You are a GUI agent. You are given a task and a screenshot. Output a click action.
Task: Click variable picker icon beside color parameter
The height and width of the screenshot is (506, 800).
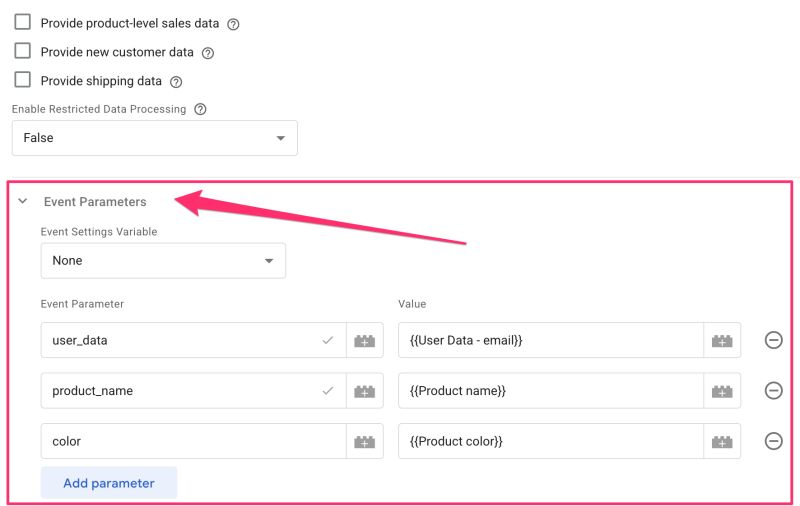(x=365, y=441)
